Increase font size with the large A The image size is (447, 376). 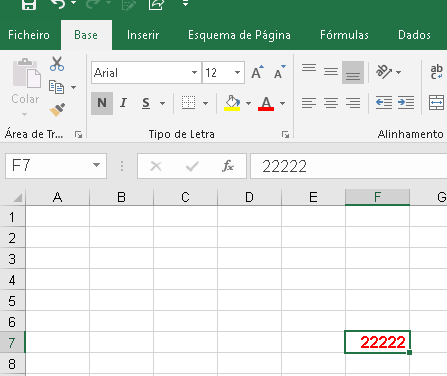coord(257,72)
